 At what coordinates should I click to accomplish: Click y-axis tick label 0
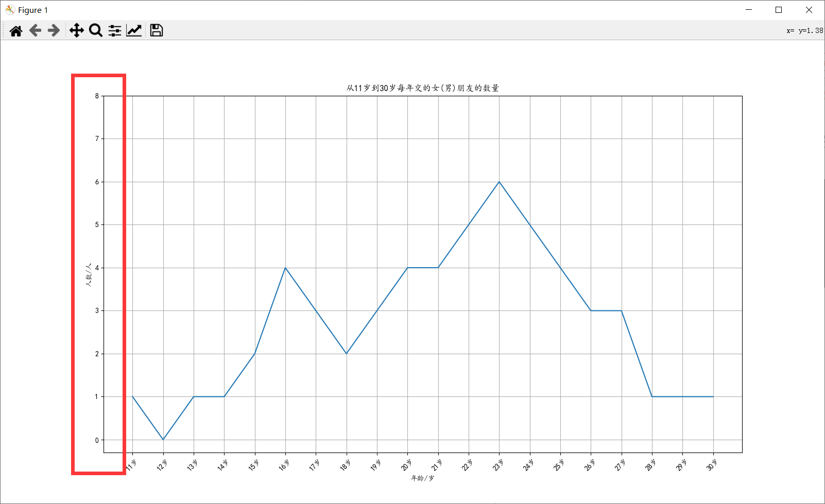coord(97,440)
